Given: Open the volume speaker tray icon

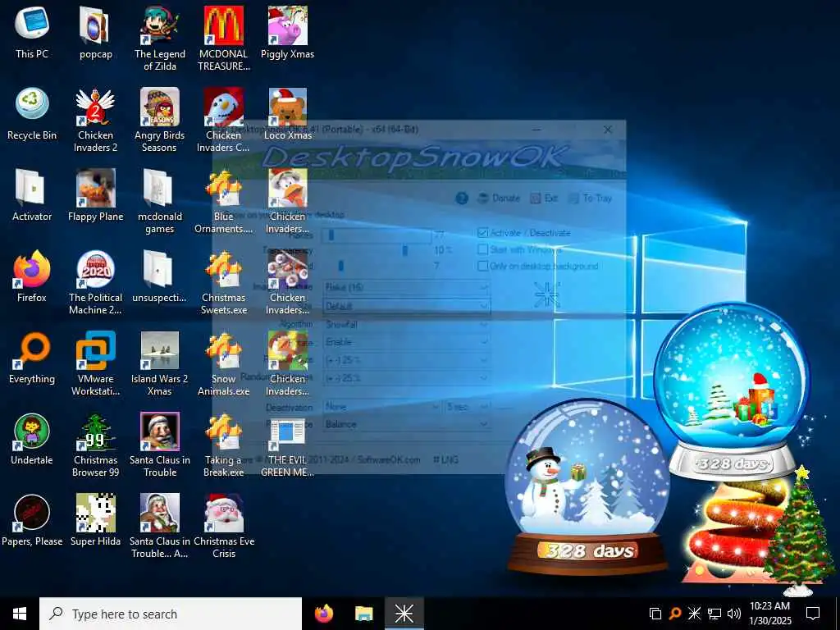Looking at the screenshot, I should coord(734,614).
